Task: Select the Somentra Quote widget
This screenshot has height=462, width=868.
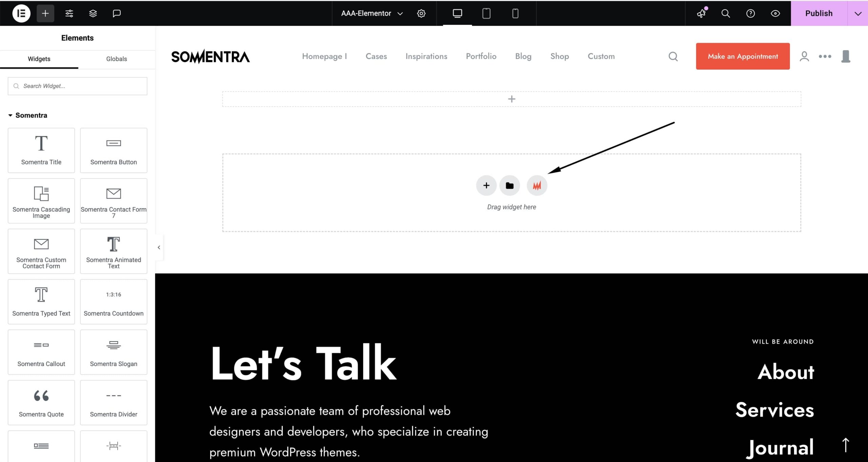Action: pos(41,403)
